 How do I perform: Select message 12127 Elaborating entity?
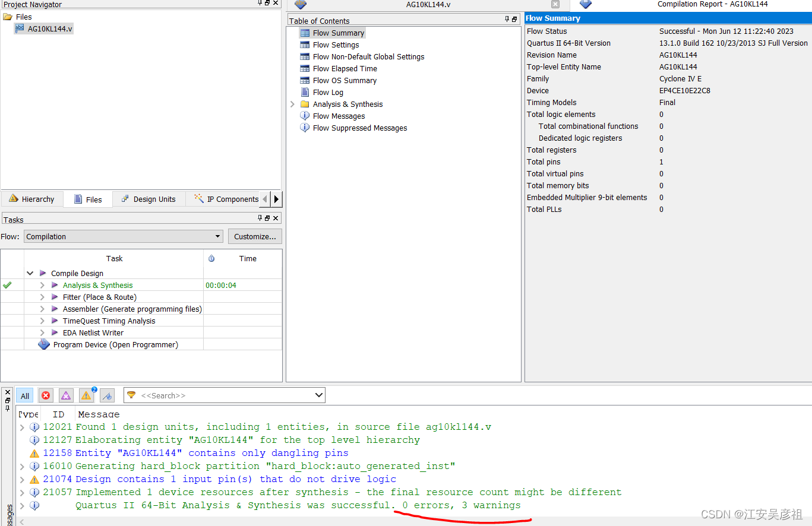tap(248, 440)
